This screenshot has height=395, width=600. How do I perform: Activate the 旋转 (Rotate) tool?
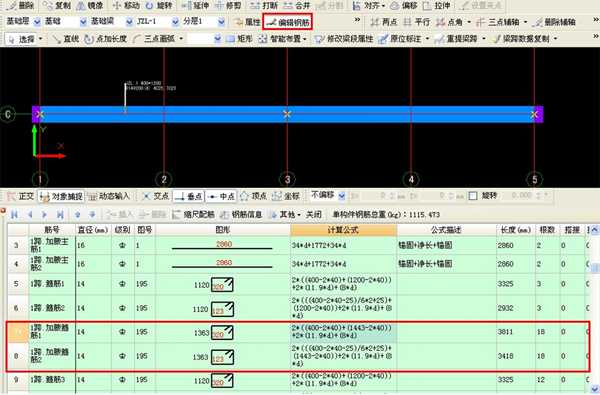click(159, 5)
